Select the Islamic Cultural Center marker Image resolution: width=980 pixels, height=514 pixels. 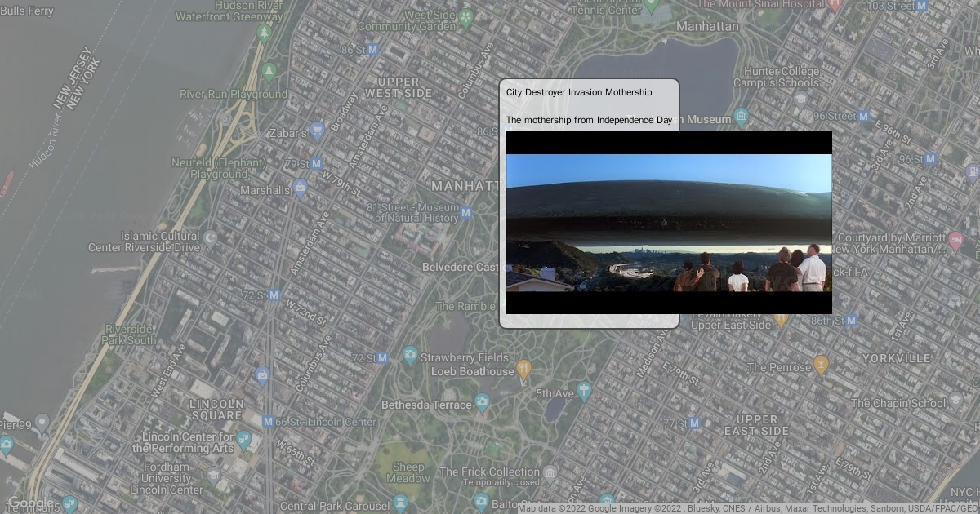tap(210, 238)
